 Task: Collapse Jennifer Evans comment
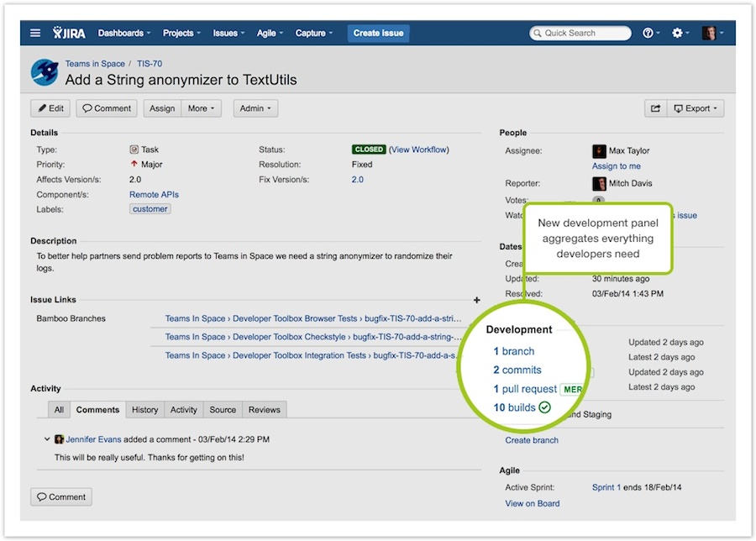coord(48,439)
